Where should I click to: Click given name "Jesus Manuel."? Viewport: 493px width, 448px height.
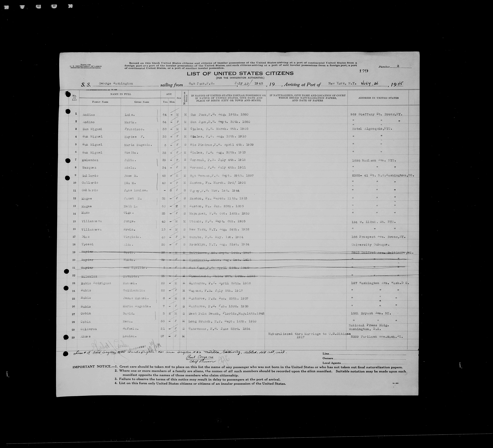(136, 298)
